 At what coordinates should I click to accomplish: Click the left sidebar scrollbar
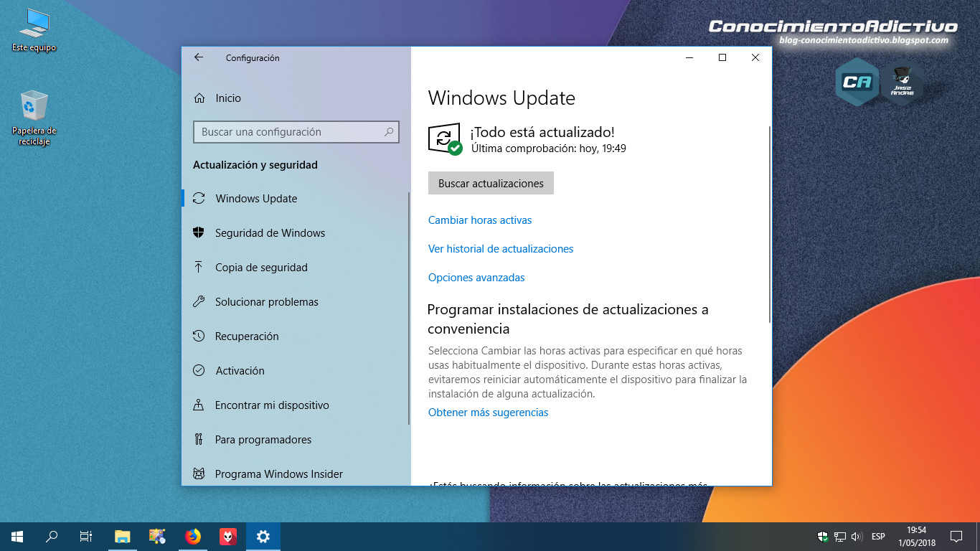(409, 309)
